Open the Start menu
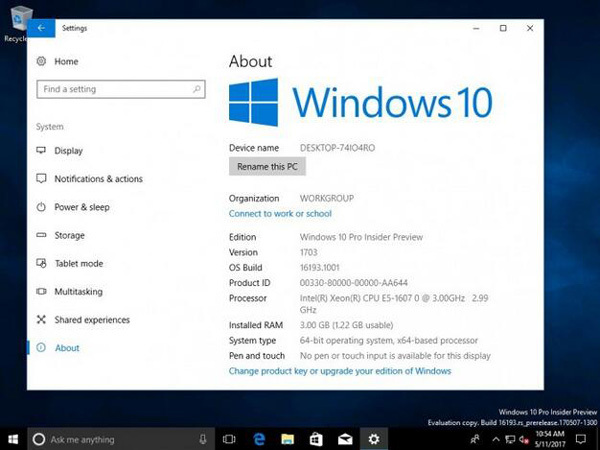Screen dimensions: 600x450 click(13, 439)
